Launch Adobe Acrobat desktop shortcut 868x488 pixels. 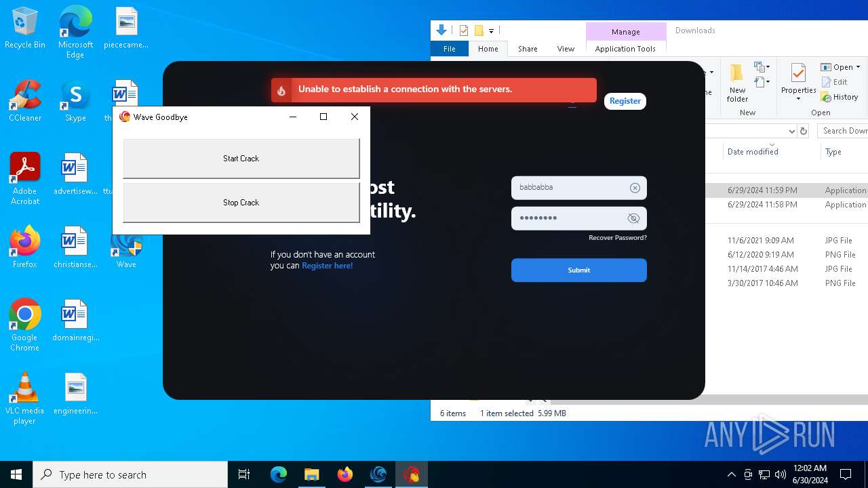[x=25, y=179]
